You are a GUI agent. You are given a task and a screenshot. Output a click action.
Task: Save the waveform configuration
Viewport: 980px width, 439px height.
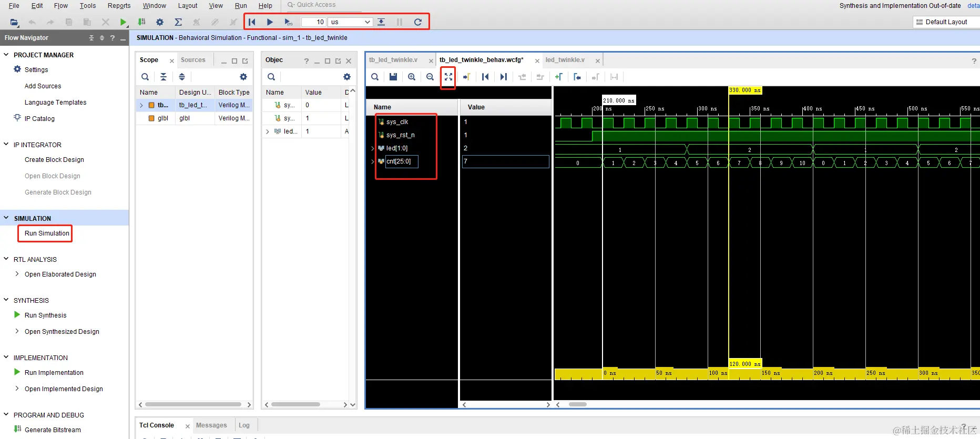393,77
